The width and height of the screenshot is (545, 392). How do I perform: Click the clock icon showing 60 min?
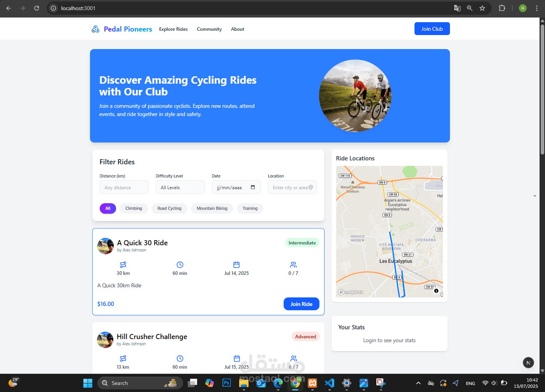(180, 264)
